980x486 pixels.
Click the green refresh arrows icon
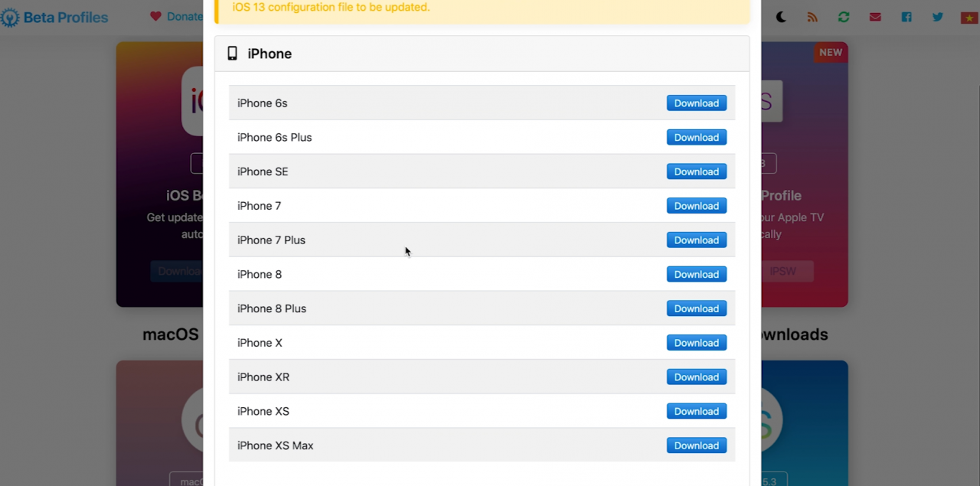[844, 17]
